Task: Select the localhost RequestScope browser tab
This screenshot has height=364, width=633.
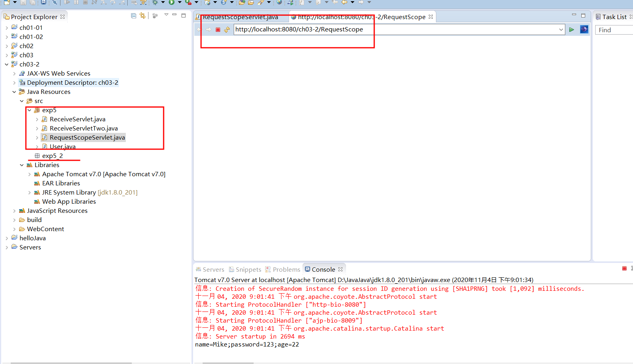Action: [361, 17]
